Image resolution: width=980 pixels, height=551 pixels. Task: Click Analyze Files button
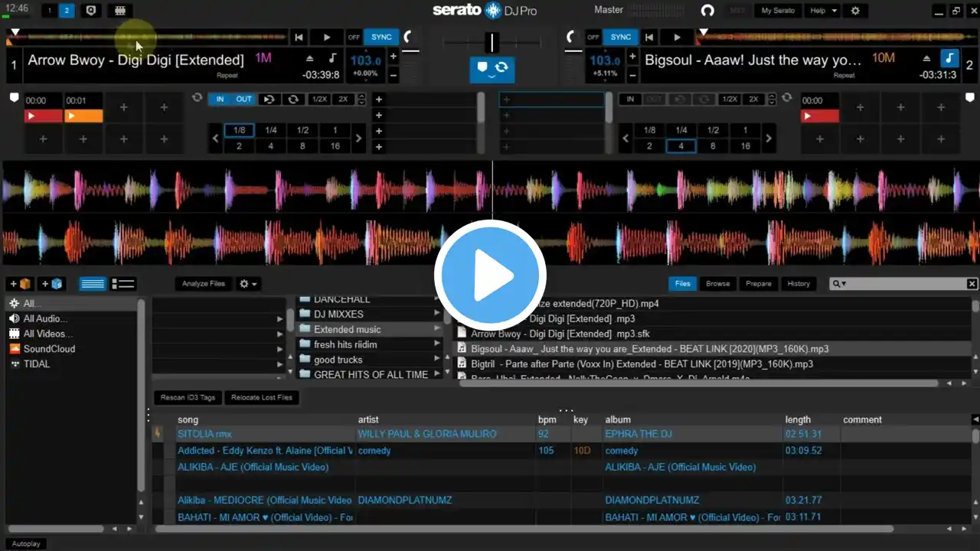(x=204, y=284)
